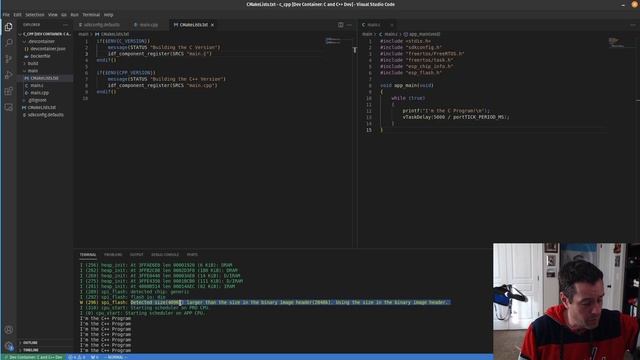Open the Run menu

(74, 15)
